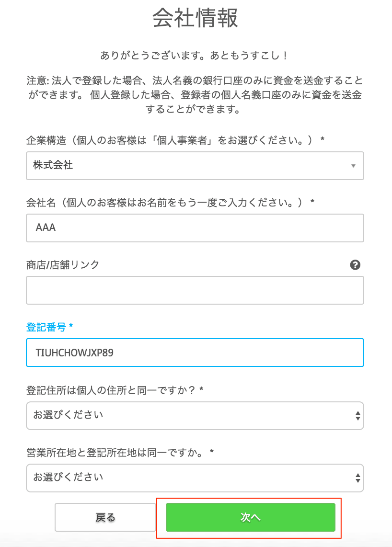Click the help question mark icon

[355, 265]
